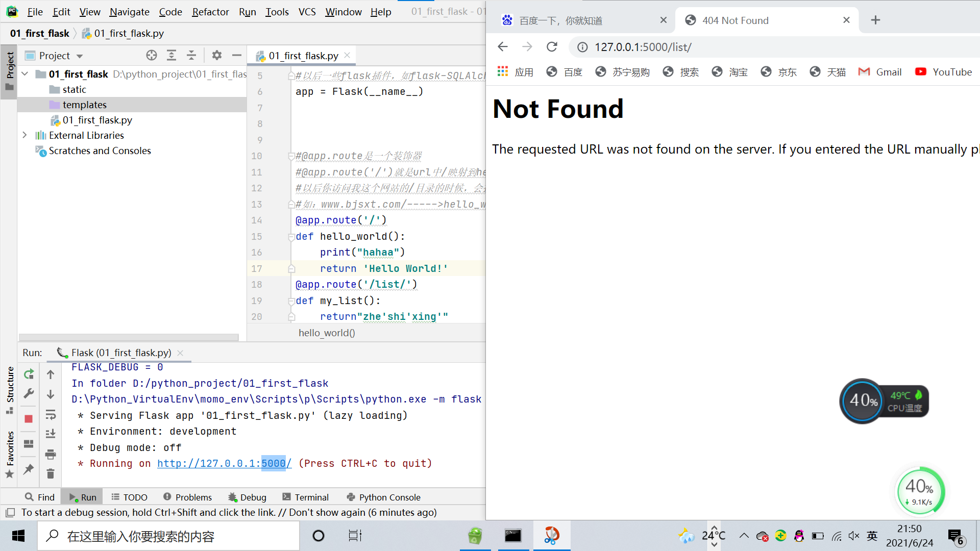This screenshot has width=980, height=551.
Task: Open the Tools menu
Action: [277, 12]
